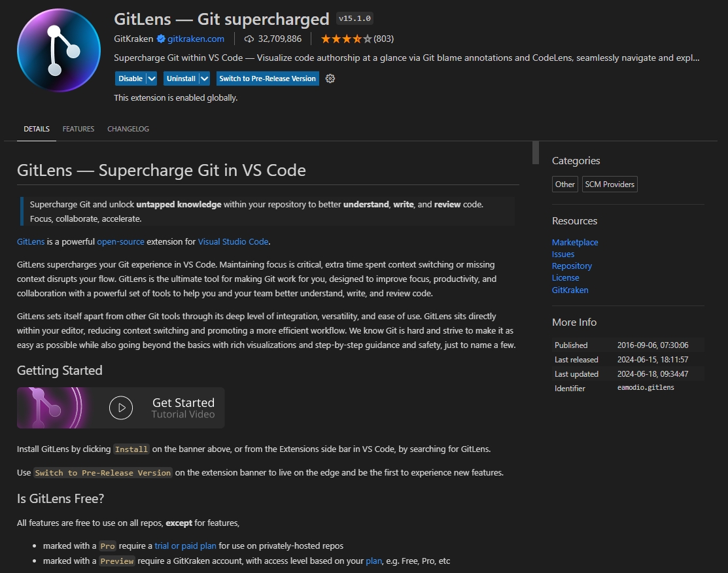Click the v15.1.0 version badge
Viewport: 728px width, 573px height.
pos(355,18)
